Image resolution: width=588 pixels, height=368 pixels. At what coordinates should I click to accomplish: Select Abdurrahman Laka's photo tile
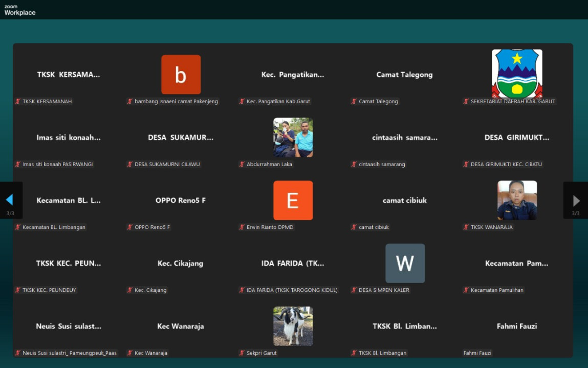(293, 137)
